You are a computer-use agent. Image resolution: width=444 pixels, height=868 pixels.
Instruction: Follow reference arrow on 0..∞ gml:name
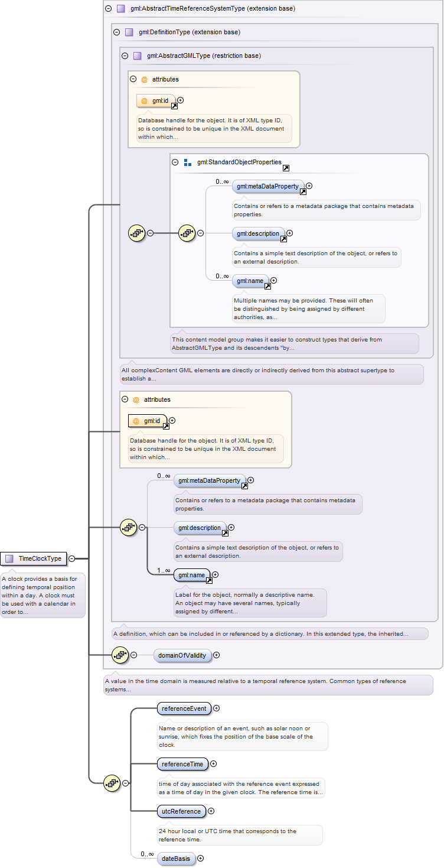267,286
